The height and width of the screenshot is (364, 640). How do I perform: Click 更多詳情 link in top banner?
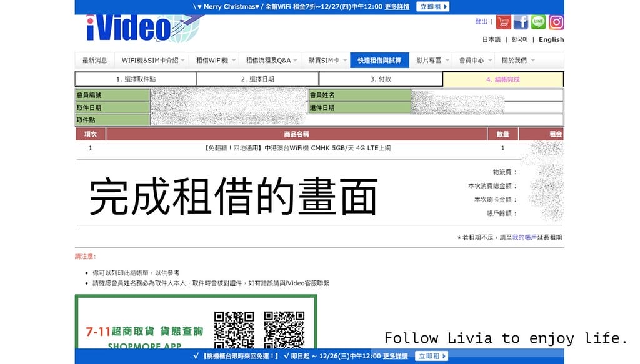(397, 6)
